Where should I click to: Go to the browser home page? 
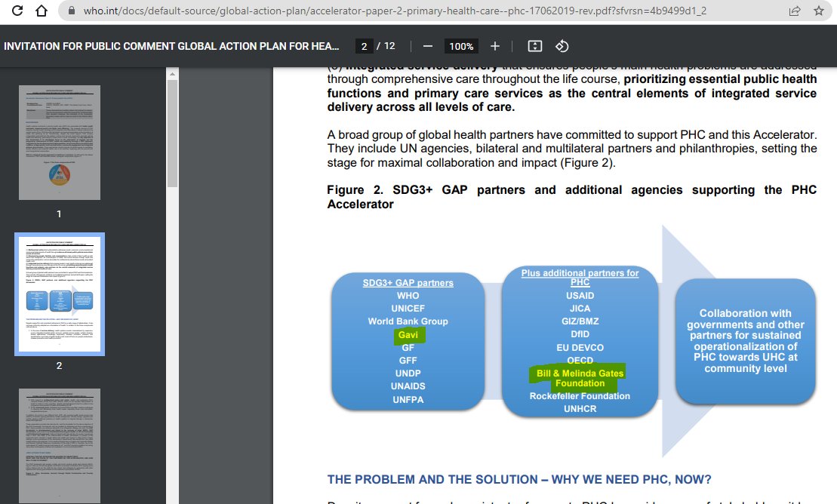[x=41, y=11]
